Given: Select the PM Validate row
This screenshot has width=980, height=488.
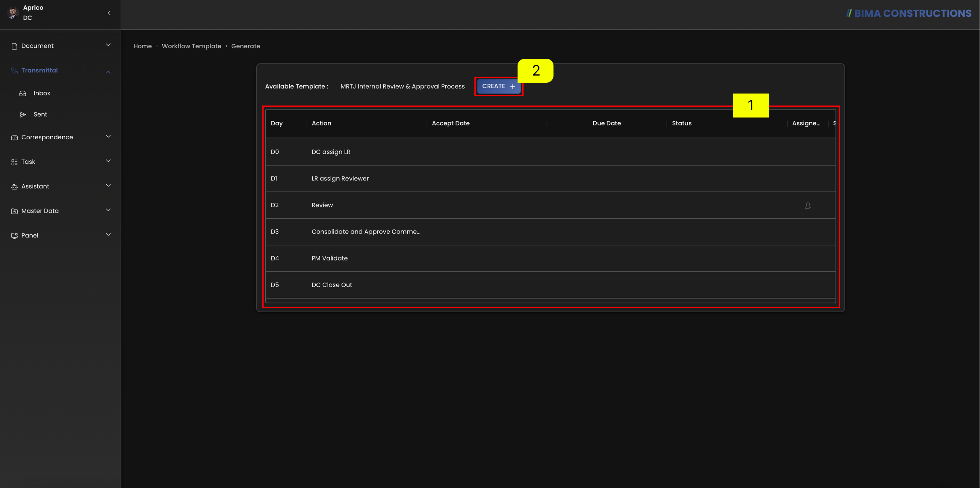Looking at the screenshot, I should pos(551,258).
